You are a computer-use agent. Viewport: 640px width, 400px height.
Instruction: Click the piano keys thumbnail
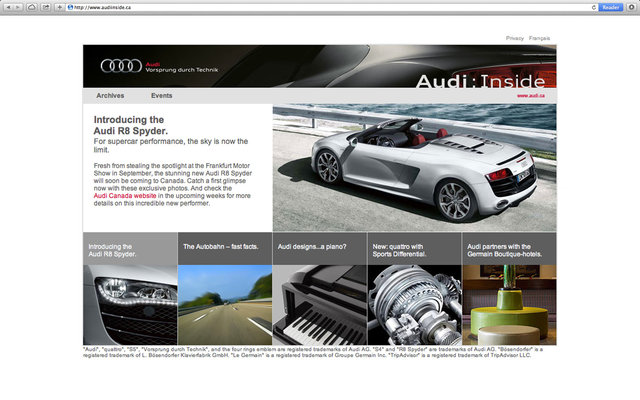(320, 305)
